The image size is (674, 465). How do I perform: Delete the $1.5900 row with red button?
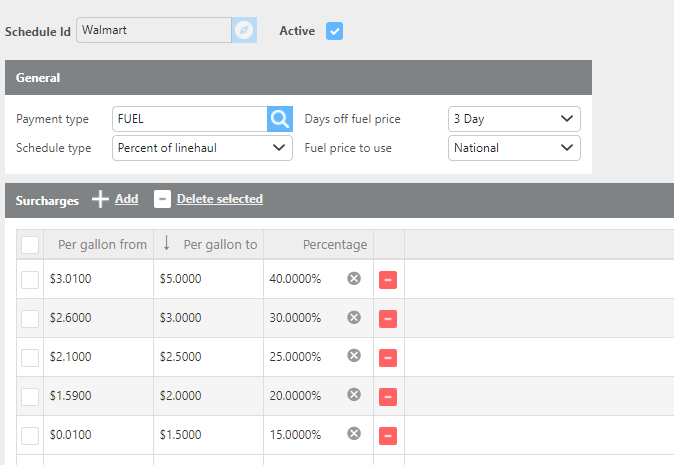coord(388,397)
